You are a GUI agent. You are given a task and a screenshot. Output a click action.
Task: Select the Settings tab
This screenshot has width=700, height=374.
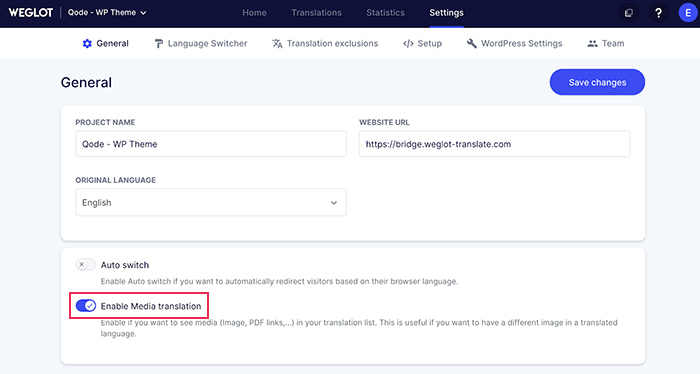pos(446,13)
